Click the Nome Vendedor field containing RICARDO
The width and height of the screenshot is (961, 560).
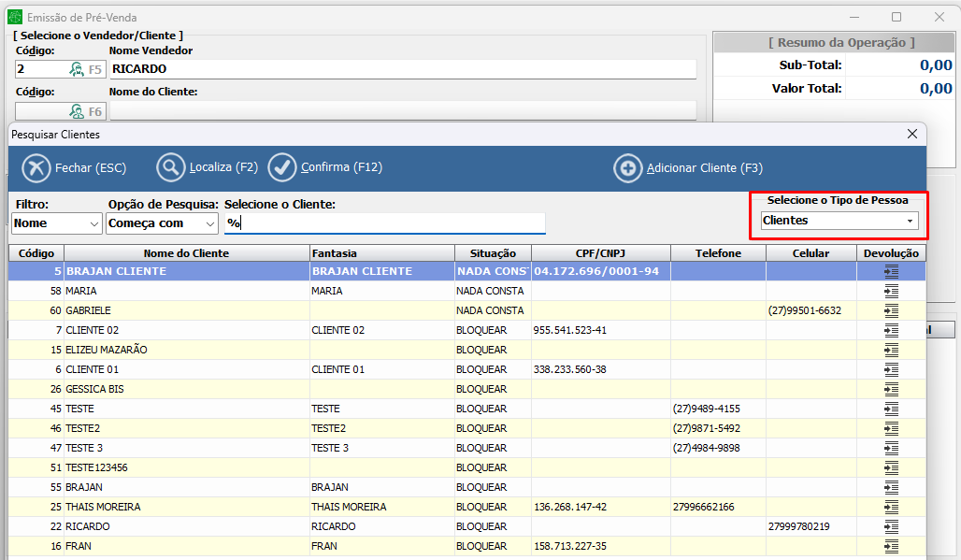[402, 69]
